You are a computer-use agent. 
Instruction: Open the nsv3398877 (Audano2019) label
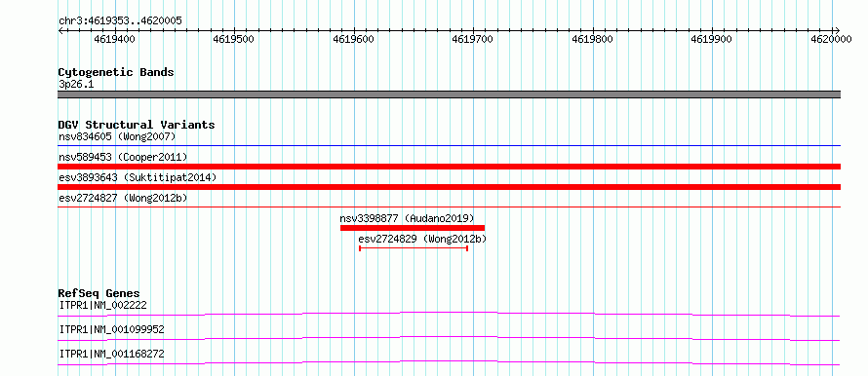[407, 218]
